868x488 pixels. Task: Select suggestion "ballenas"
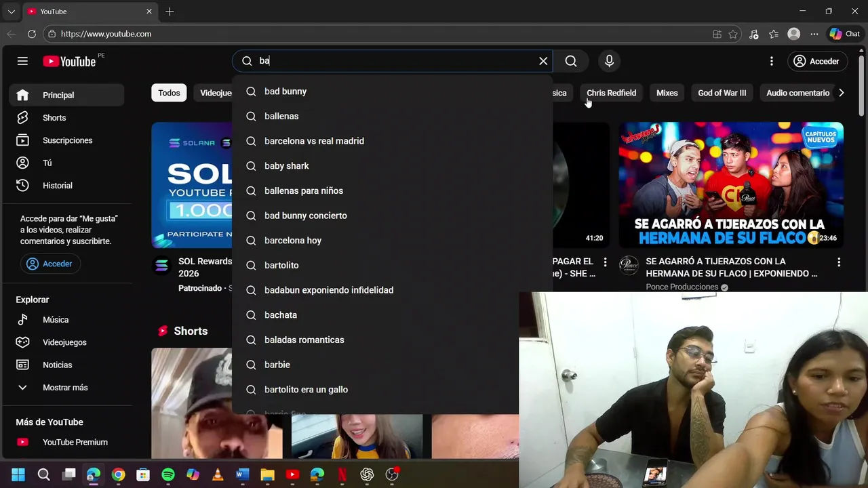pos(392,116)
